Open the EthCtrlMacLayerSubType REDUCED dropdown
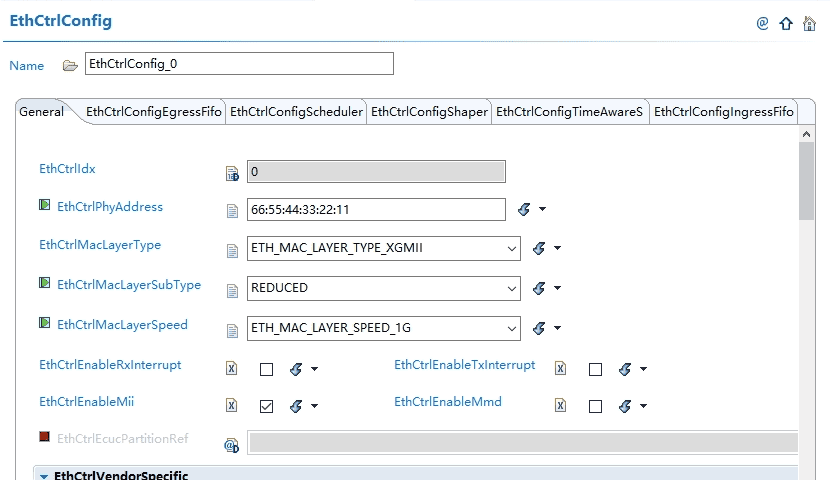831x480 pixels. coord(512,288)
